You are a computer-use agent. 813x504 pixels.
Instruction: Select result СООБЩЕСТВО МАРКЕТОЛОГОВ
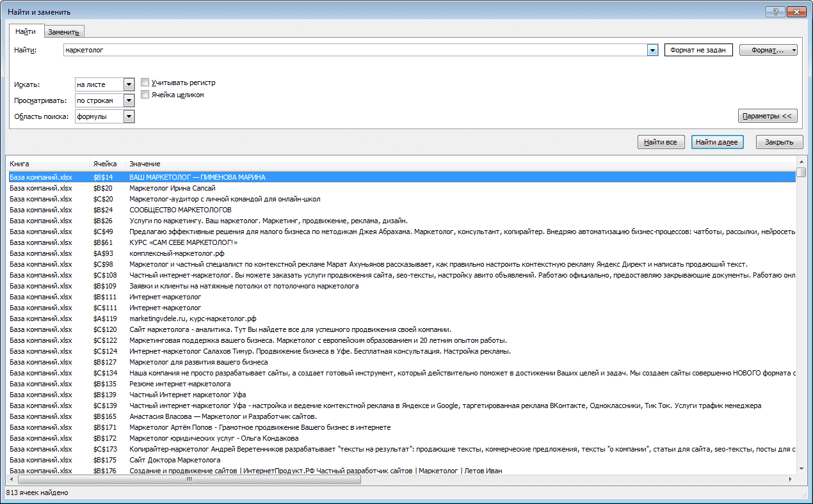401,210
